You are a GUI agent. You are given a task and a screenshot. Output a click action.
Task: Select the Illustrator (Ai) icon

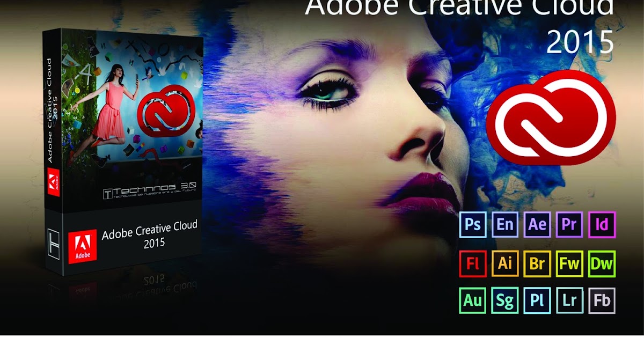[505, 263]
